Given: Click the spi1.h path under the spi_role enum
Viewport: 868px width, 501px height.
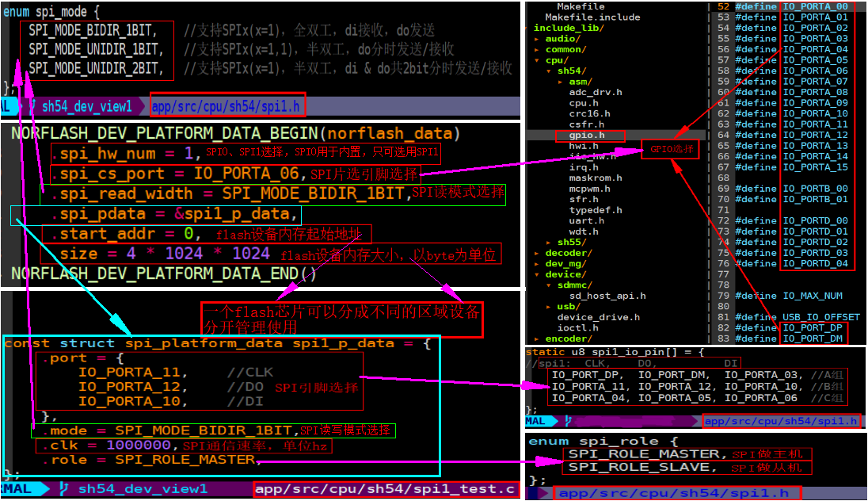Looking at the screenshot, I should click(674, 493).
